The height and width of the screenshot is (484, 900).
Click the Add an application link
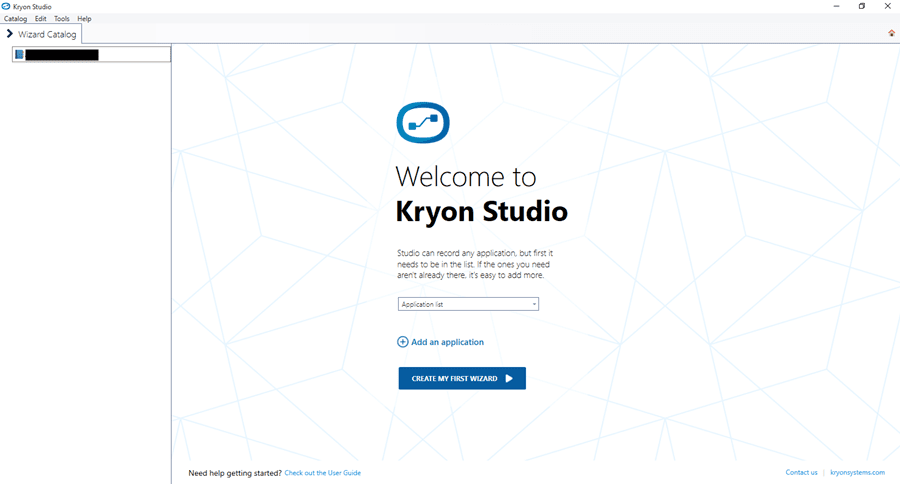(x=447, y=342)
